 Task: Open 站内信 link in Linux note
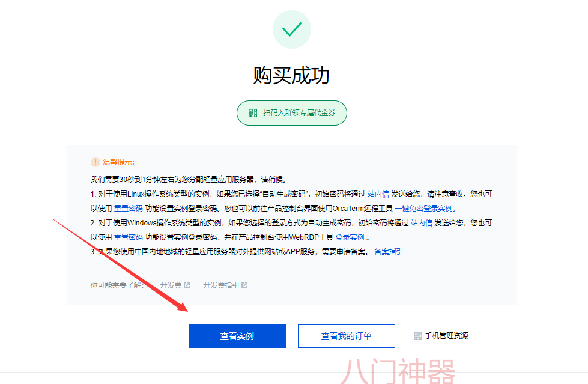pos(378,194)
